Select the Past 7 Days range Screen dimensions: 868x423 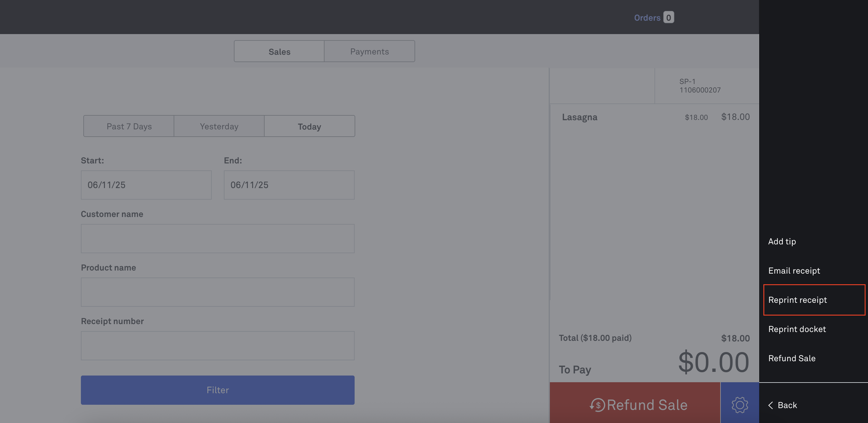coord(129,126)
